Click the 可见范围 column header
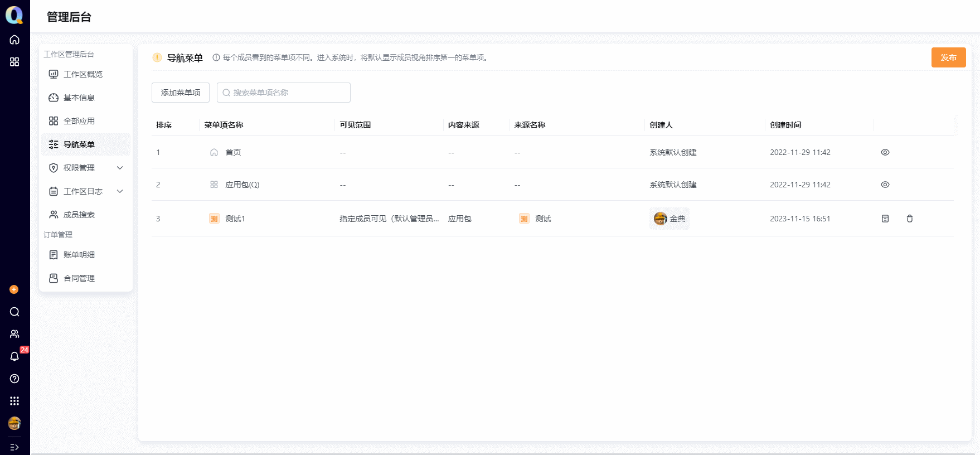Screen dimensions: 980x455 pos(355,125)
